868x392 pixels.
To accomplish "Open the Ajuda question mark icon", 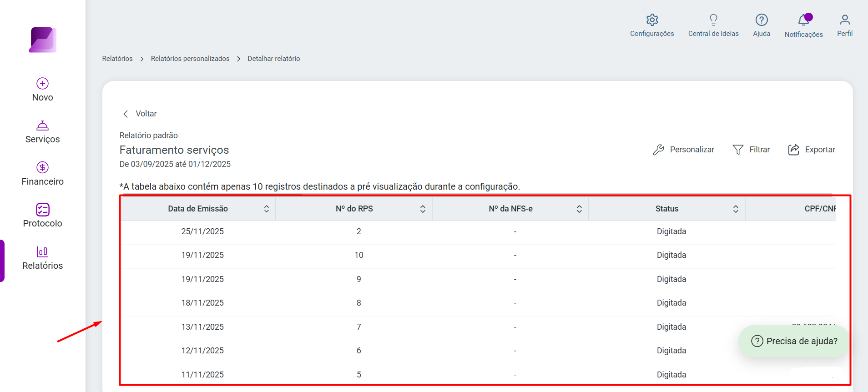I will 762,20.
